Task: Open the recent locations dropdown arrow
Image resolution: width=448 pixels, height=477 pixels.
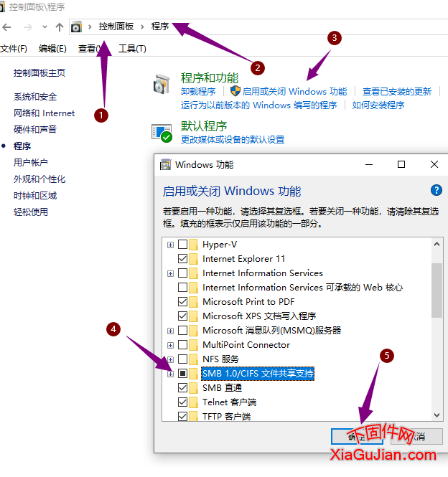Action: coord(45,27)
